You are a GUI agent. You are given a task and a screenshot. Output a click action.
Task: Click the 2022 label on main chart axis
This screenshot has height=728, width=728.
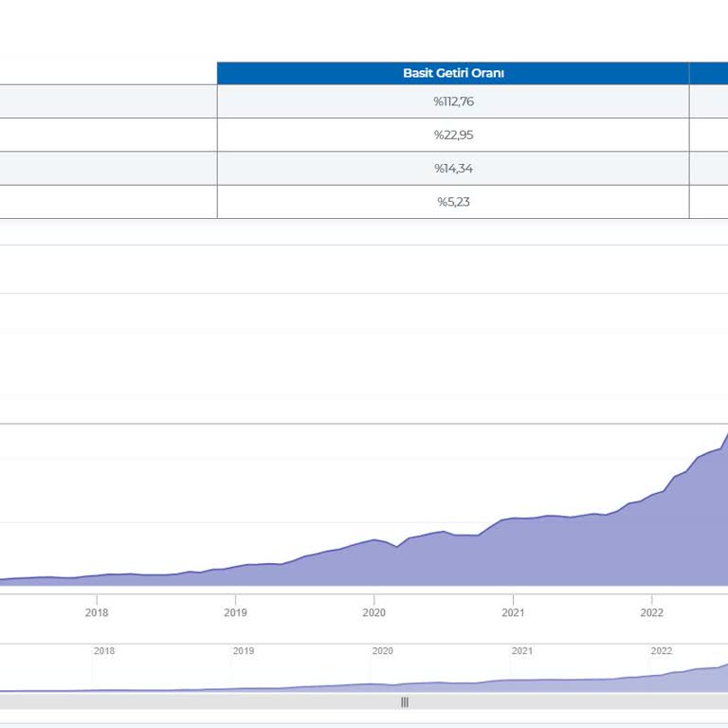pos(652,612)
